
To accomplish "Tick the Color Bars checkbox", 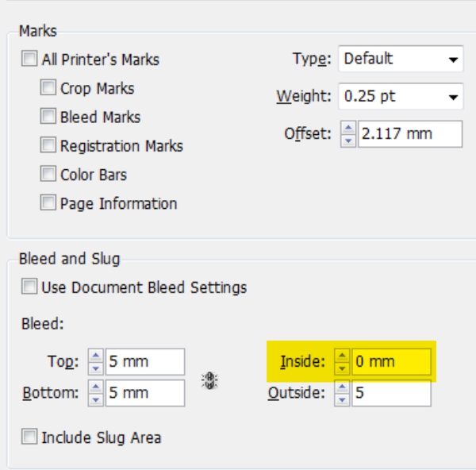I will (x=48, y=175).
